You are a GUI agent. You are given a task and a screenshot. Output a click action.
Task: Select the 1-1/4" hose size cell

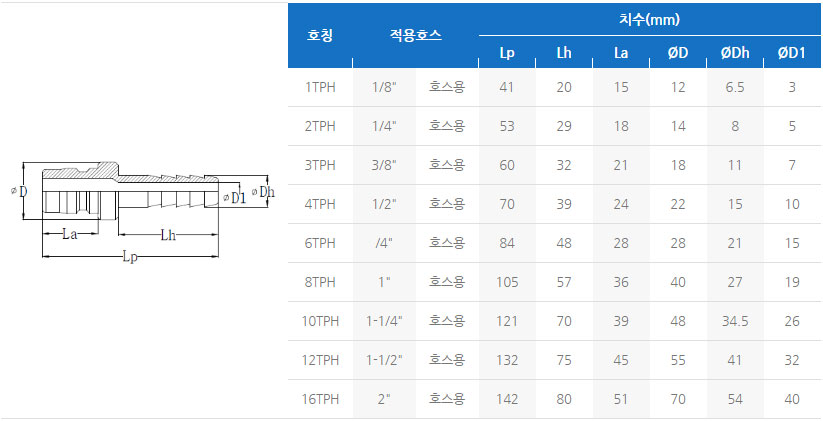pyautogui.click(x=384, y=321)
